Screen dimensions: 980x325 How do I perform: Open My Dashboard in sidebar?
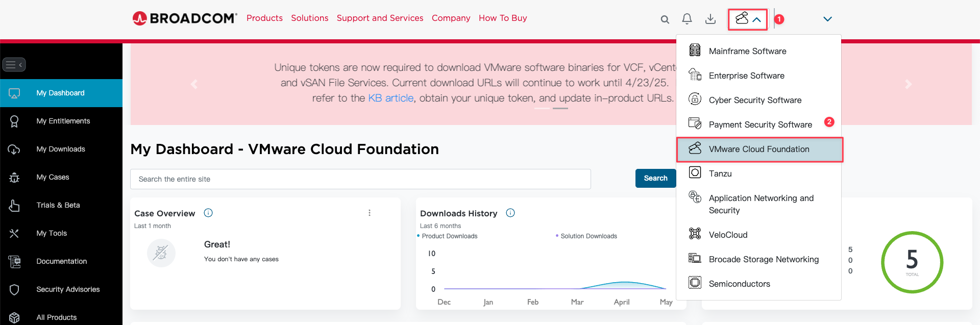(x=61, y=93)
